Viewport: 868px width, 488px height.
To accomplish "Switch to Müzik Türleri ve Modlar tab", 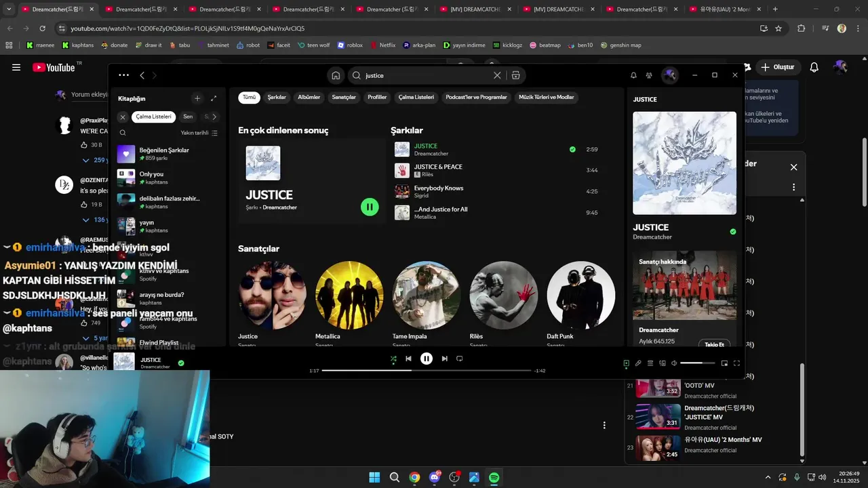I will click(547, 98).
